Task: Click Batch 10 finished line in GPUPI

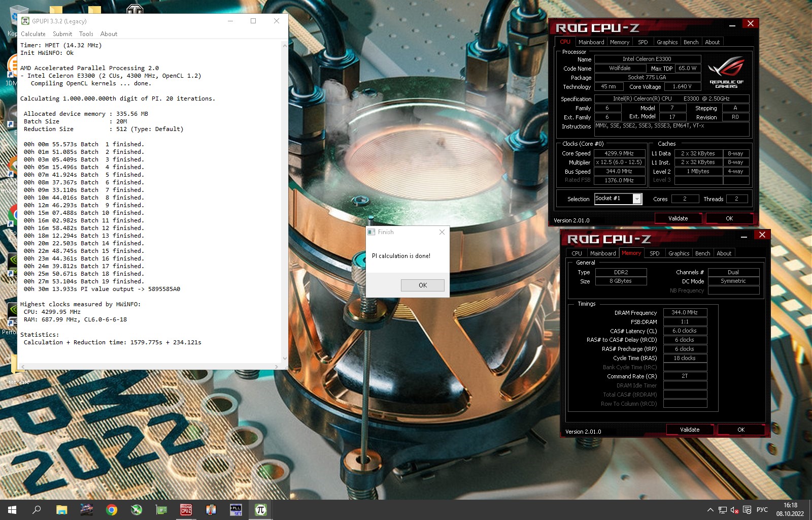Action: [84, 213]
